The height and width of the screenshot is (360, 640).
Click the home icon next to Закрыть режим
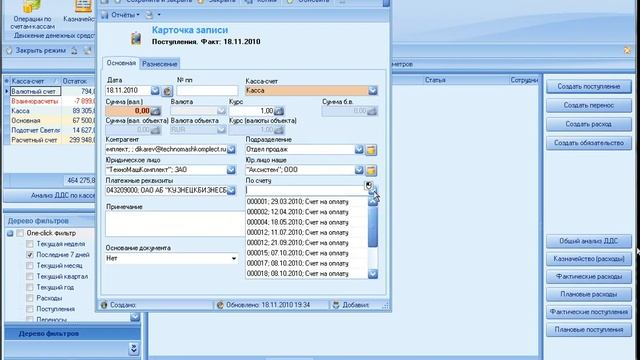(74, 51)
